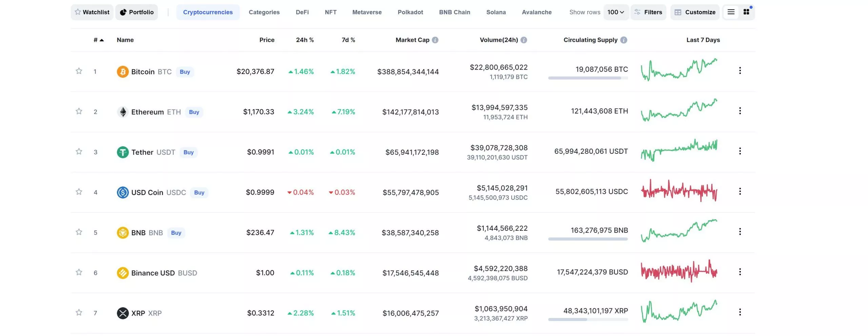Click the Customize button
The width and height of the screenshot is (868, 336).
click(695, 12)
